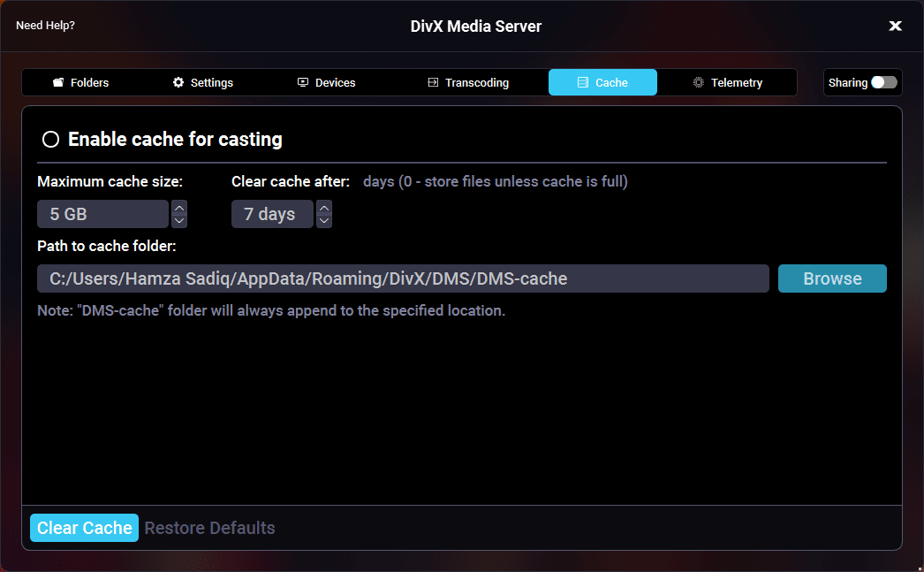Click the Cache tab storage icon
This screenshot has width=924, height=572.
(582, 82)
